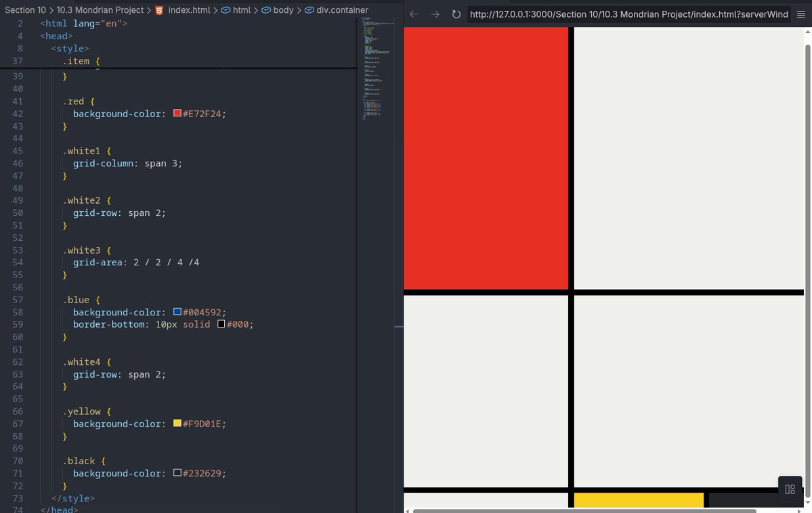The height and width of the screenshot is (513, 812).
Task: Click the yellow swatch beside #F9D01E
Action: pyautogui.click(x=177, y=424)
